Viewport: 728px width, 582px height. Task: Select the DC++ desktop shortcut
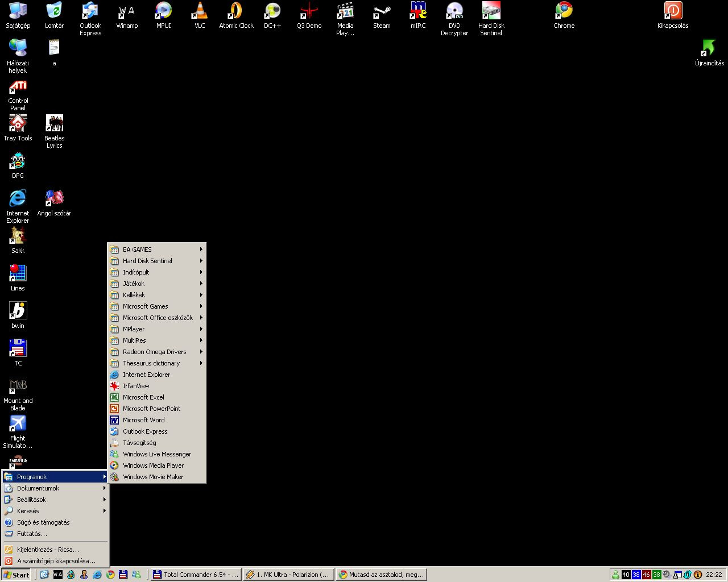coord(272,15)
